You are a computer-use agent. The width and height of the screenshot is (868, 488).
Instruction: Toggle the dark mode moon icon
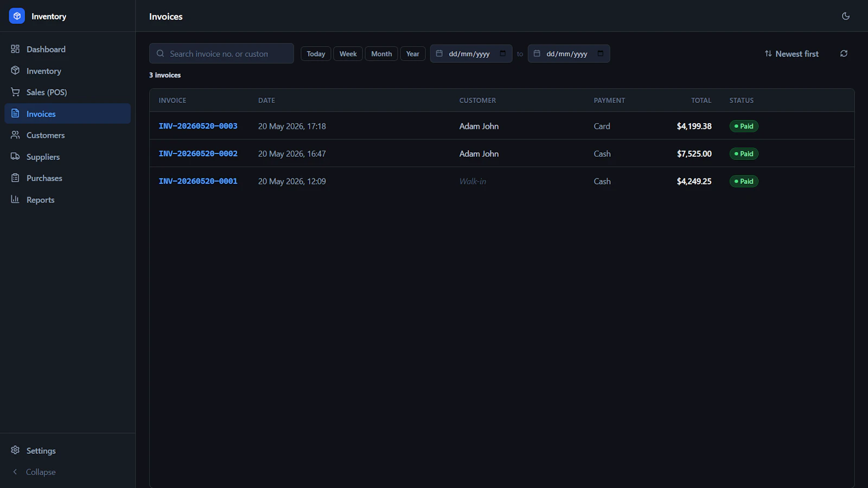tap(846, 16)
